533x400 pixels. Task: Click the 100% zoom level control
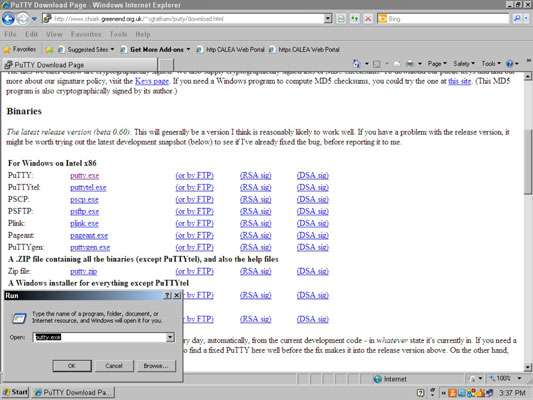pyautogui.click(x=505, y=378)
